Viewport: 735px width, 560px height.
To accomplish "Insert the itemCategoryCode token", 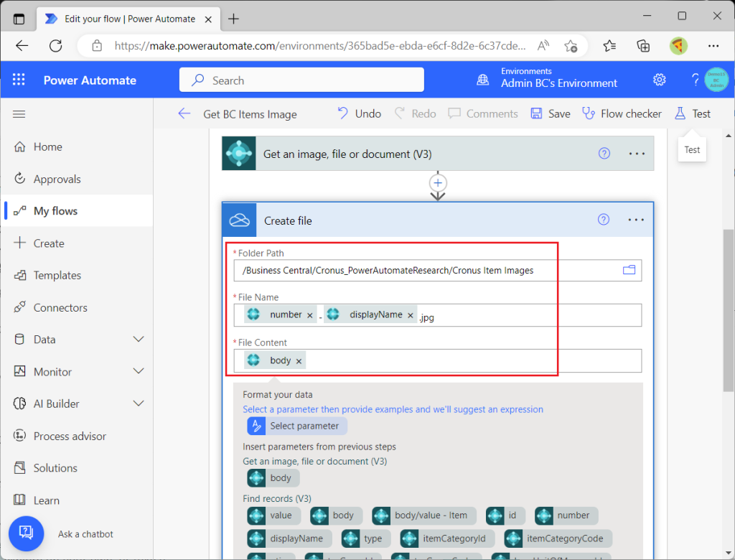I will pos(558,538).
